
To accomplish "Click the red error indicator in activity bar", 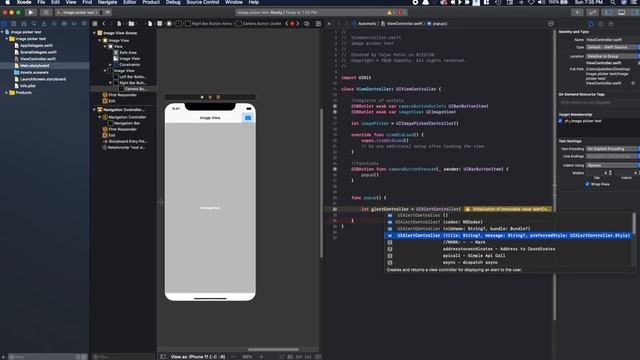I will tap(400, 13).
